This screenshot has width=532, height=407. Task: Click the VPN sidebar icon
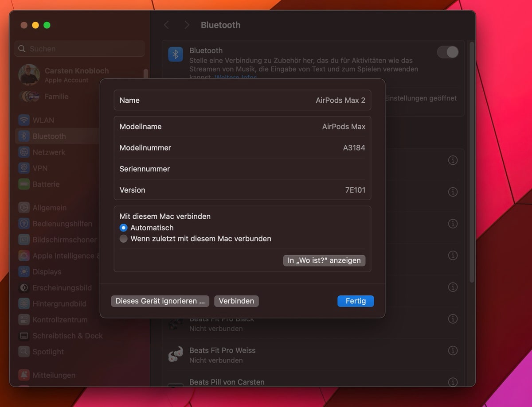[24, 168]
